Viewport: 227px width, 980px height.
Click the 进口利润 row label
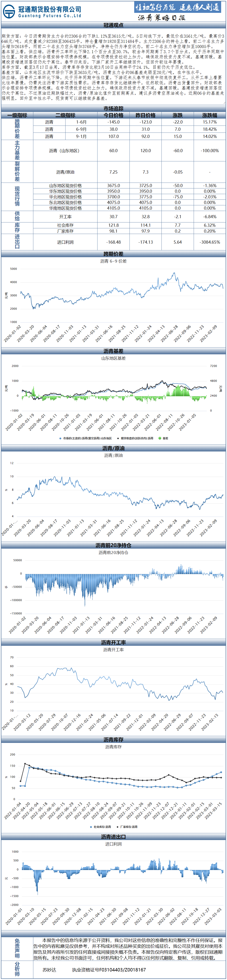[65, 242]
